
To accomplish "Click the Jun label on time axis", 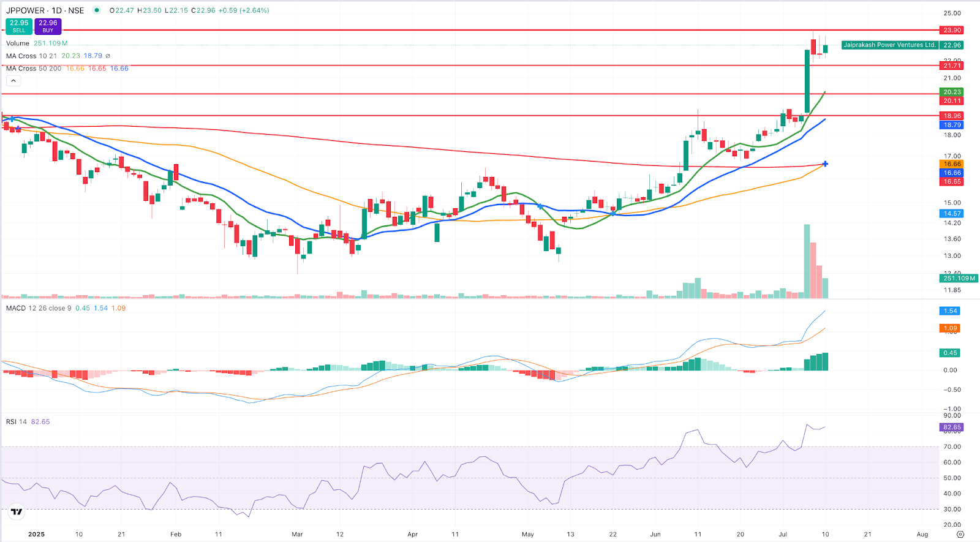I will [x=655, y=535].
